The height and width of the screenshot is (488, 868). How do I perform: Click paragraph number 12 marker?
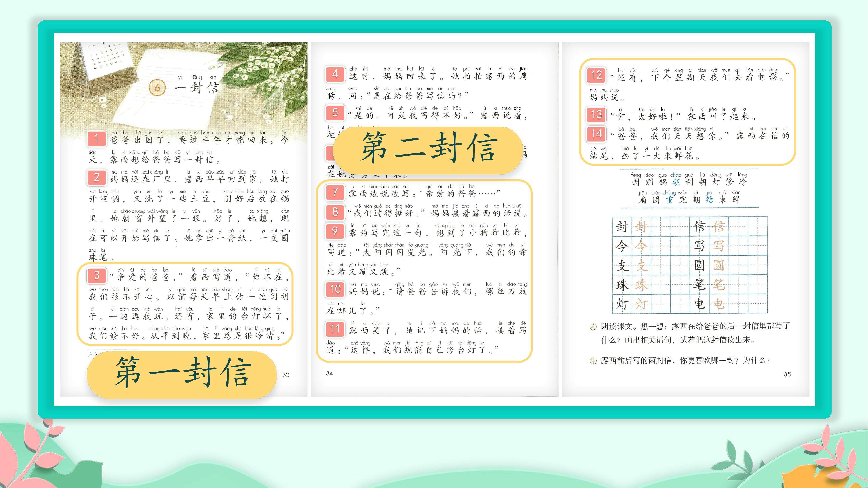tap(596, 75)
